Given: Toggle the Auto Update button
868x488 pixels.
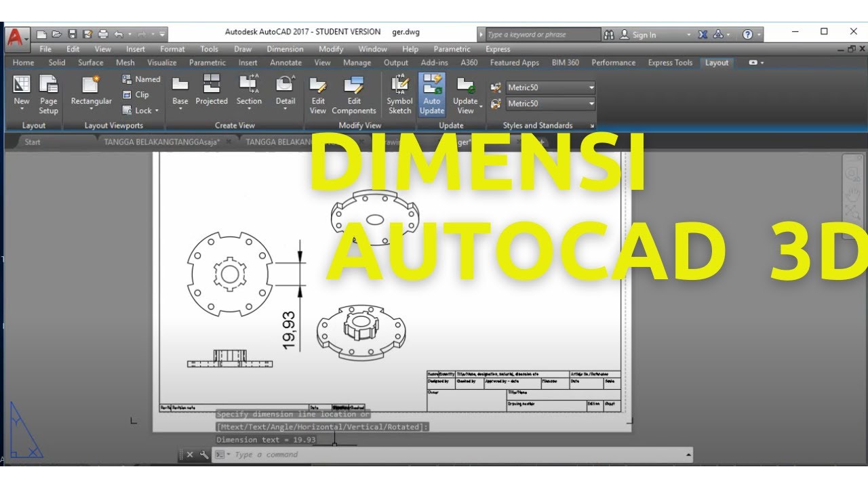Looking at the screenshot, I should (432, 95).
